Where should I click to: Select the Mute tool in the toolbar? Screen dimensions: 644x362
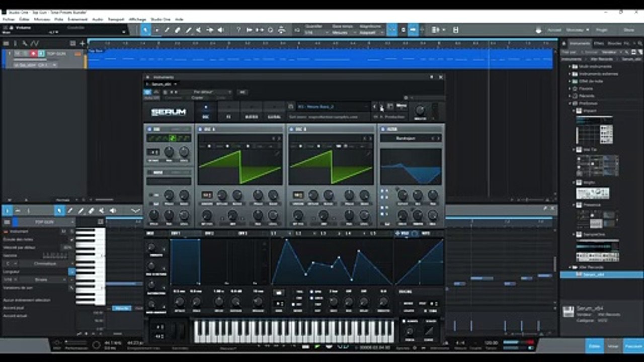click(x=199, y=30)
